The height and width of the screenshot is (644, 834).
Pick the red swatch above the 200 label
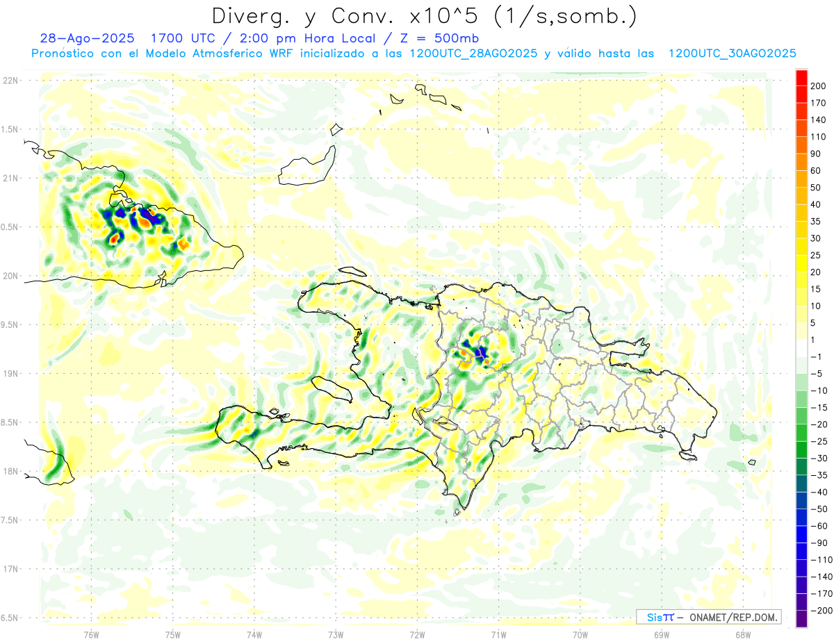(801, 78)
